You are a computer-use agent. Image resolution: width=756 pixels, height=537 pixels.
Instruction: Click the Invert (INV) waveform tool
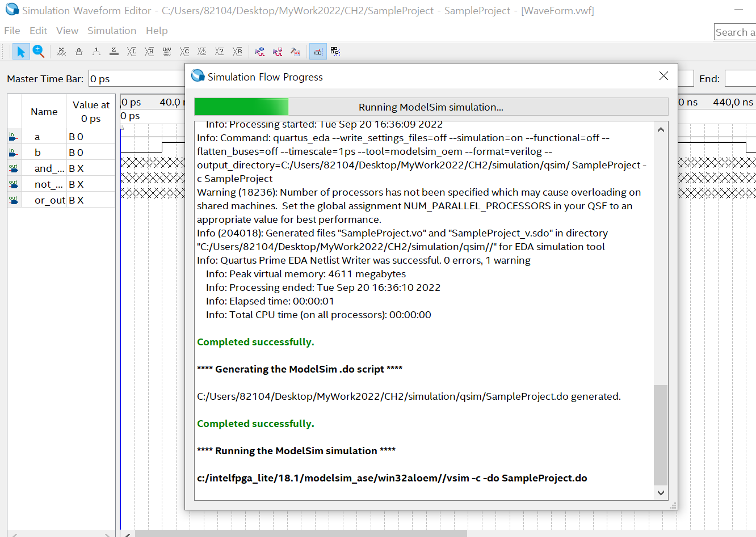click(x=167, y=52)
